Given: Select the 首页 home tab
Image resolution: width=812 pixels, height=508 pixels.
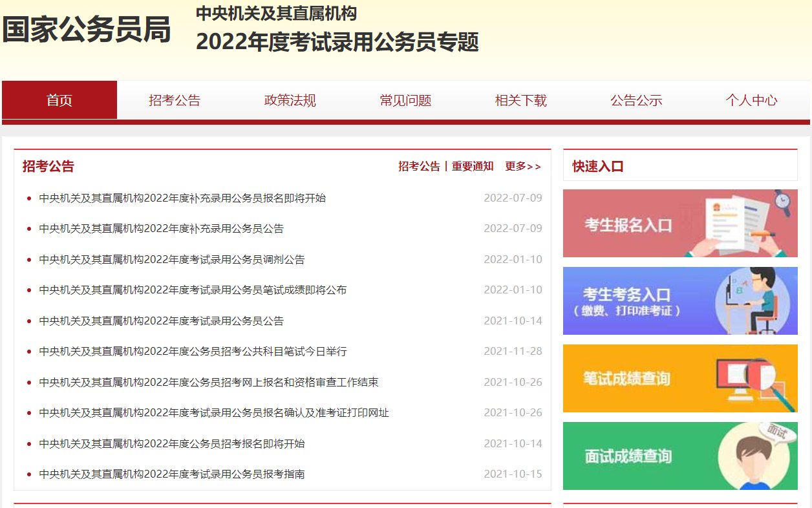Looking at the screenshot, I should coord(59,100).
